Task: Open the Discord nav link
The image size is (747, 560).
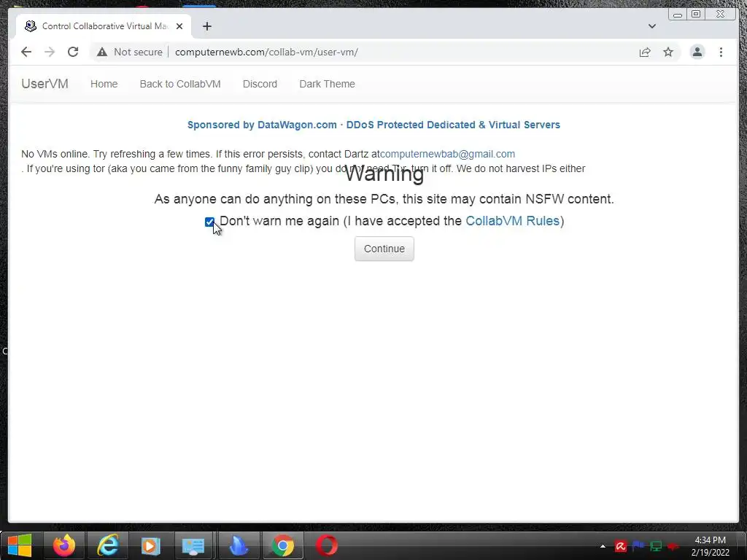Action: click(260, 84)
